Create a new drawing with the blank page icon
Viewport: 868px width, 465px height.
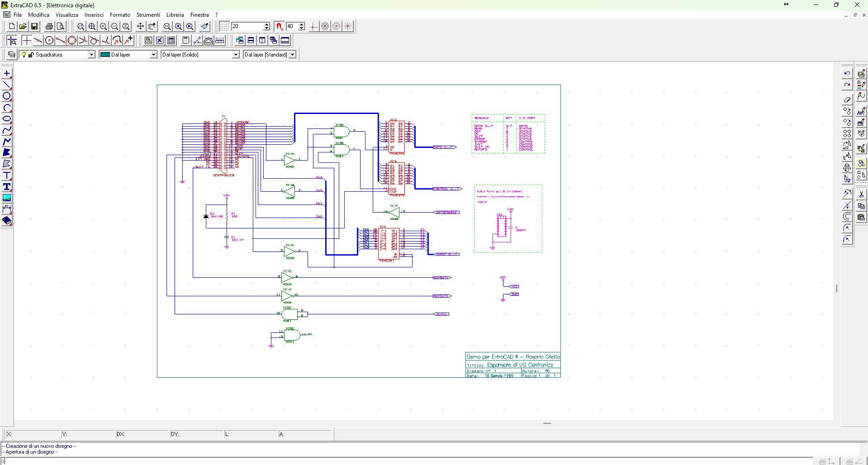(12, 26)
